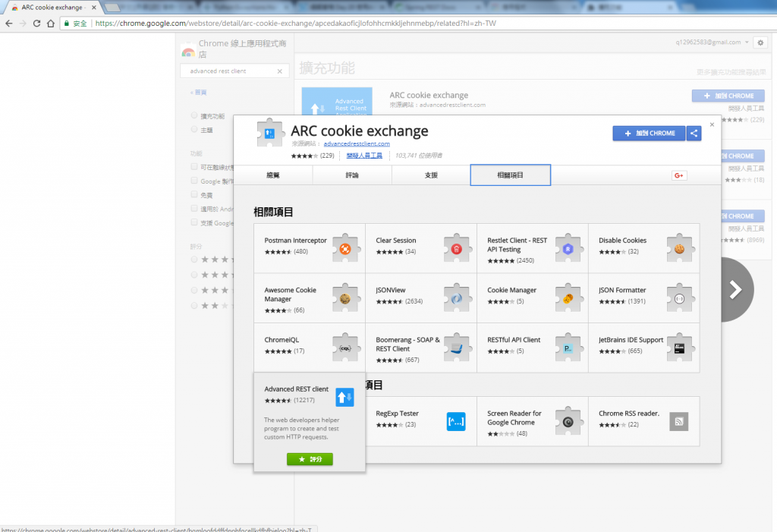Viewport: 777px width, 532px height.
Task: Click the Clear Session extension icon
Action: 456,248
